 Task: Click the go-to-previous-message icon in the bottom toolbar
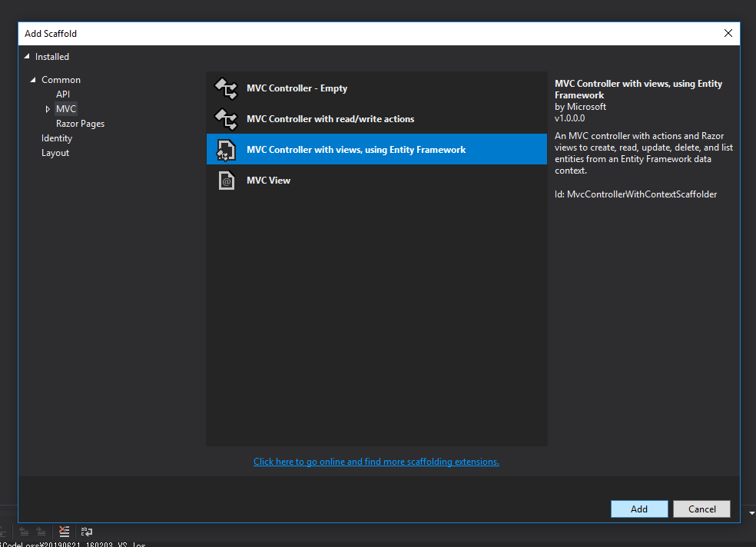pos(24,532)
